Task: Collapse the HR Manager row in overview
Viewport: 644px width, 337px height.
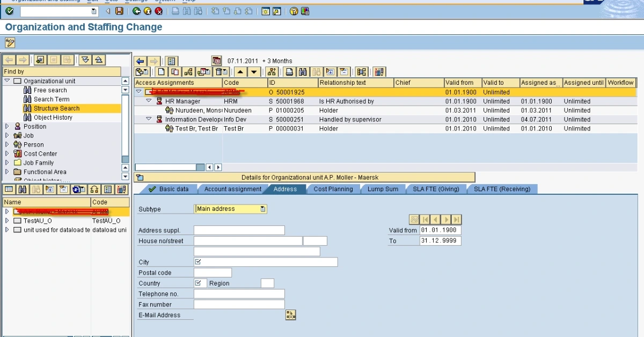Action: pos(149,101)
